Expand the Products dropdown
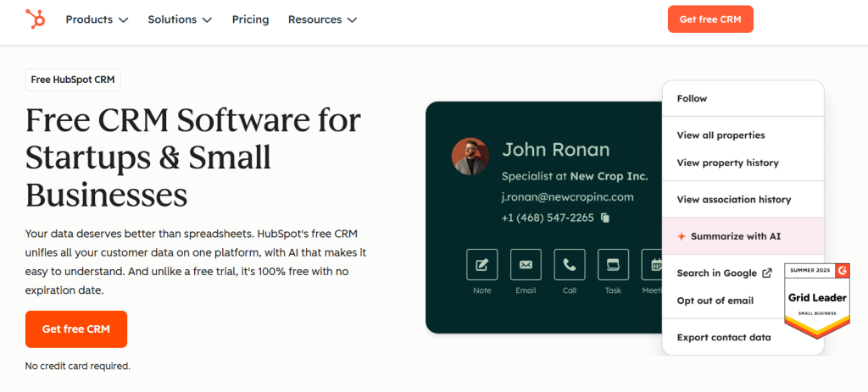 pyautogui.click(x=97, y=19)
